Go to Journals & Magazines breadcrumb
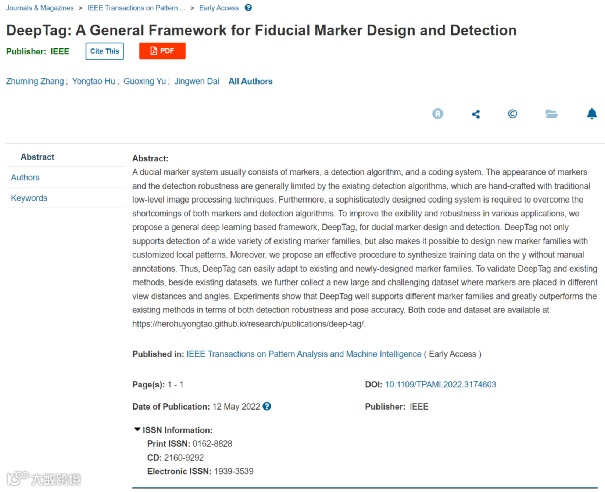This screenshot has width=605, height=492. 35,7
